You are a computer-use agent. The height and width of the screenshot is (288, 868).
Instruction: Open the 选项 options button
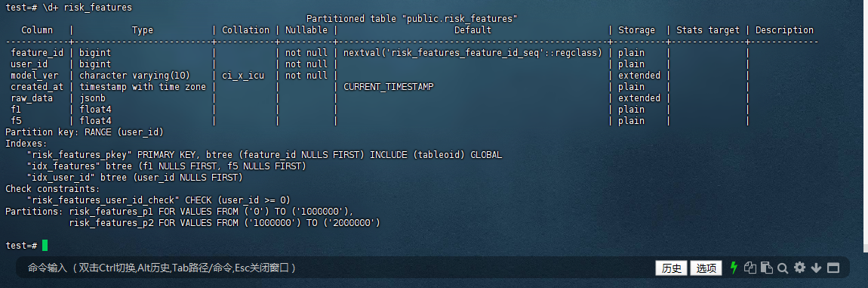[x=706, y=268]
